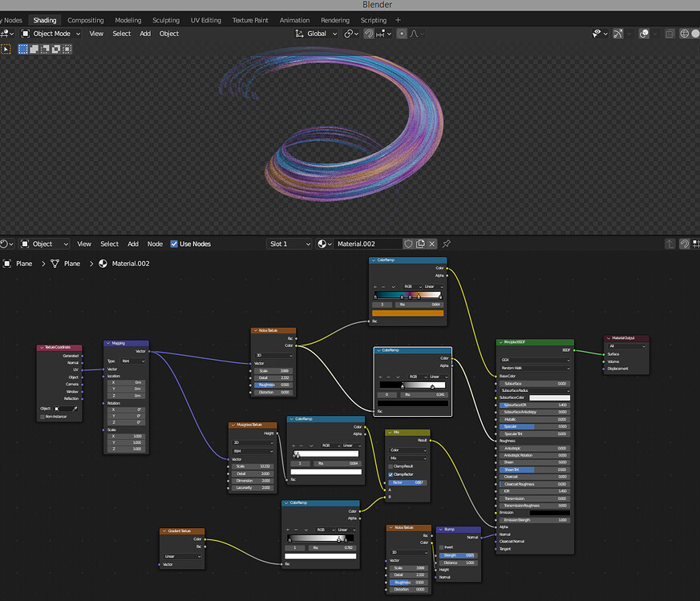Open the UV Editing workspace tab
This screenshot has height=601, width=700.
(206, 20)
